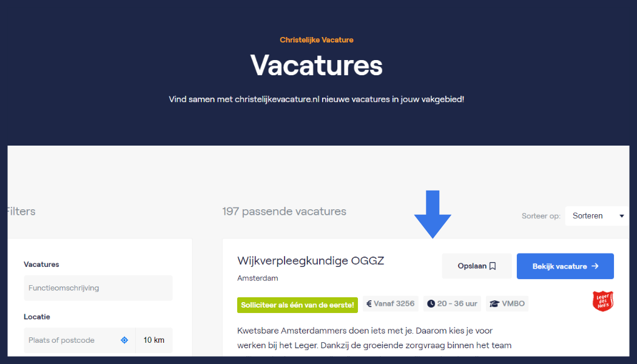Image resolution: width=637 pixels, height=364 pixels.
Task: Open the Sorteren sort dropdown
Action: [597, 216]
